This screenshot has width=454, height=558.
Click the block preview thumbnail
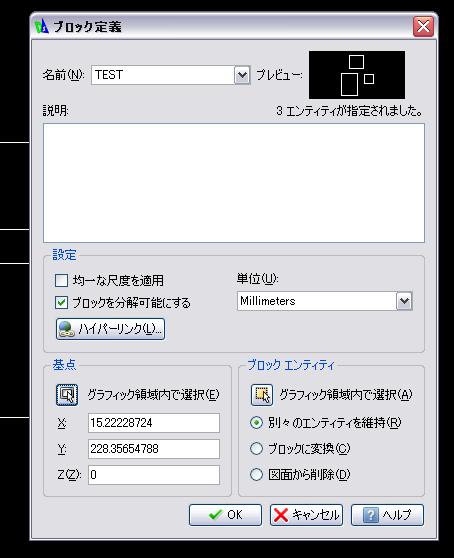tap(357, 75)
